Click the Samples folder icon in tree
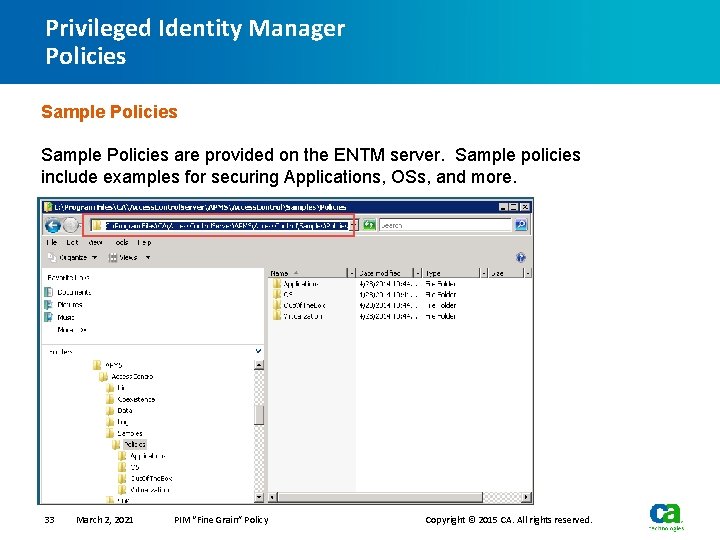This screenshot has height=540, width=720. pyautogui.click(x=110, y=433)
